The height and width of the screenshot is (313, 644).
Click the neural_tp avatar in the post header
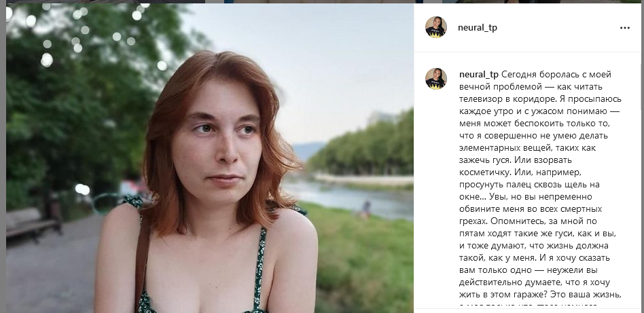click(x=435, y=28)
